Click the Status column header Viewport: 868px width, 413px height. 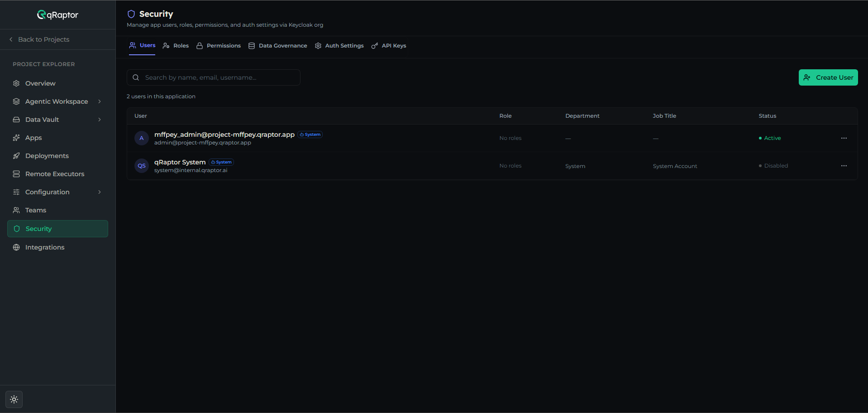[768, 116]
